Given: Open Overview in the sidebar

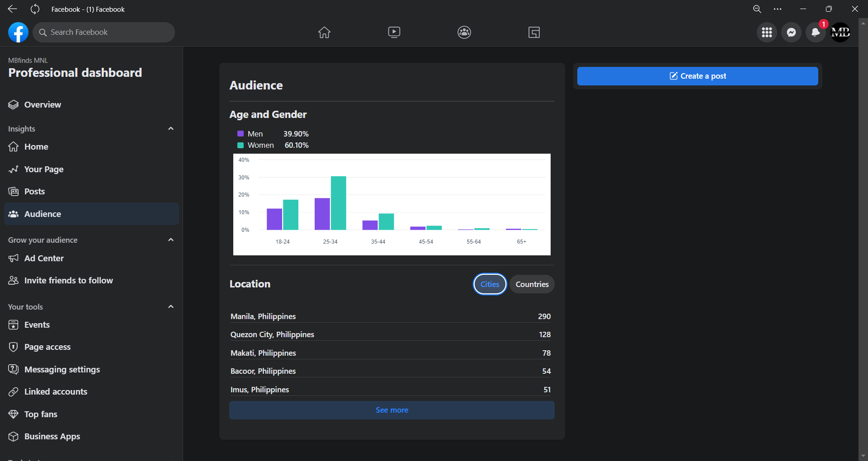Looking at the screenshot, I should point(91,104).
